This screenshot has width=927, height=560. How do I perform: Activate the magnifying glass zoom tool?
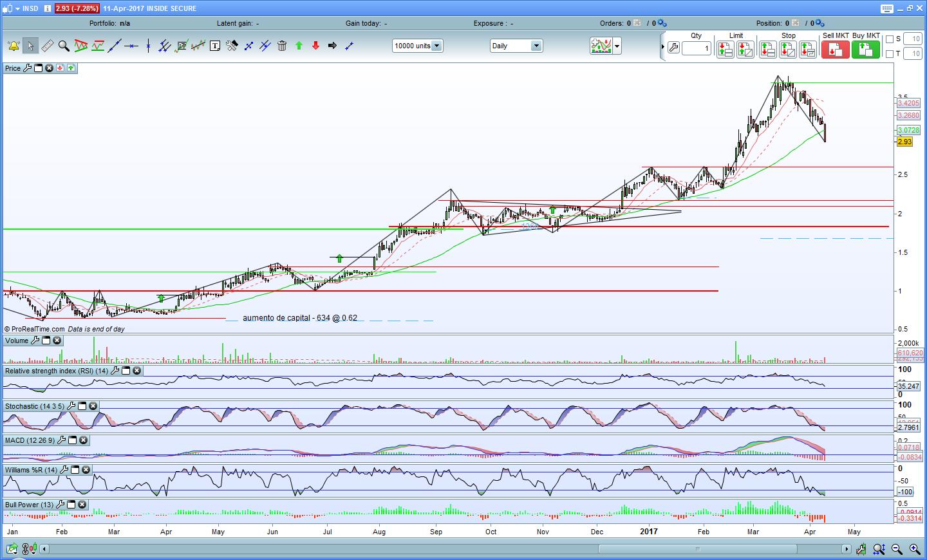pyautogui.click(x=64, y=46)
